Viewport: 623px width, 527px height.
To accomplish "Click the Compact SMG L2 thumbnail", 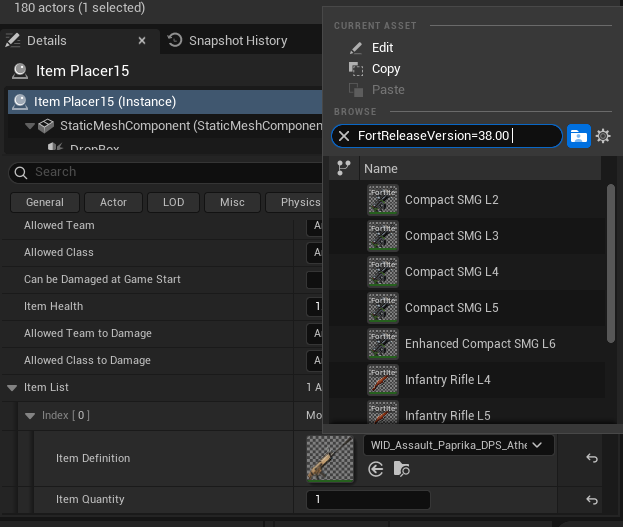I will [x=383, y=200].
